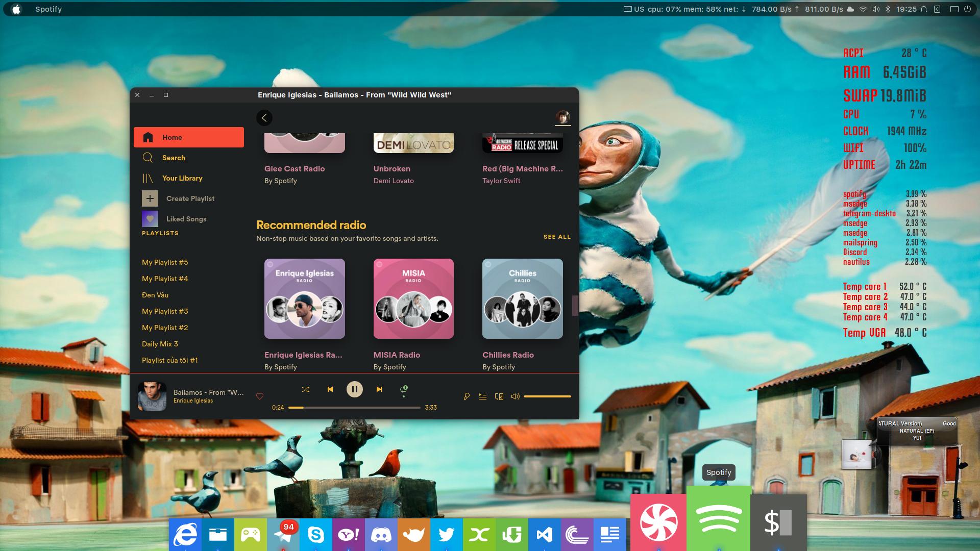Click SEE ALL for Recommended radio
The height and width of the screenshot is (551, 980).
(557, 237)
